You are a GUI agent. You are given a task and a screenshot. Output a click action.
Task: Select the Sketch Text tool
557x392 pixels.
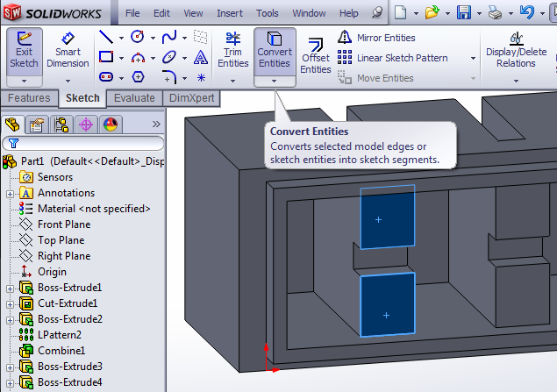[201, 57]
